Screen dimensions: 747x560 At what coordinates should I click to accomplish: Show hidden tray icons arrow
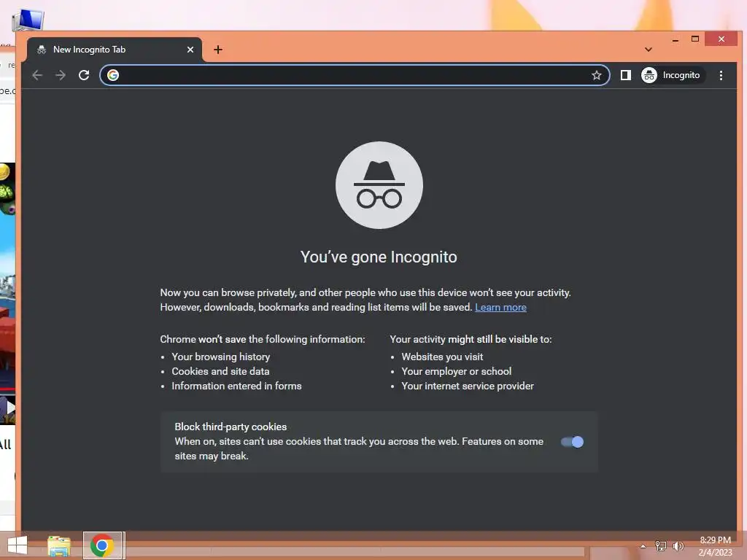pyautogui.click(x=643, y=546)
